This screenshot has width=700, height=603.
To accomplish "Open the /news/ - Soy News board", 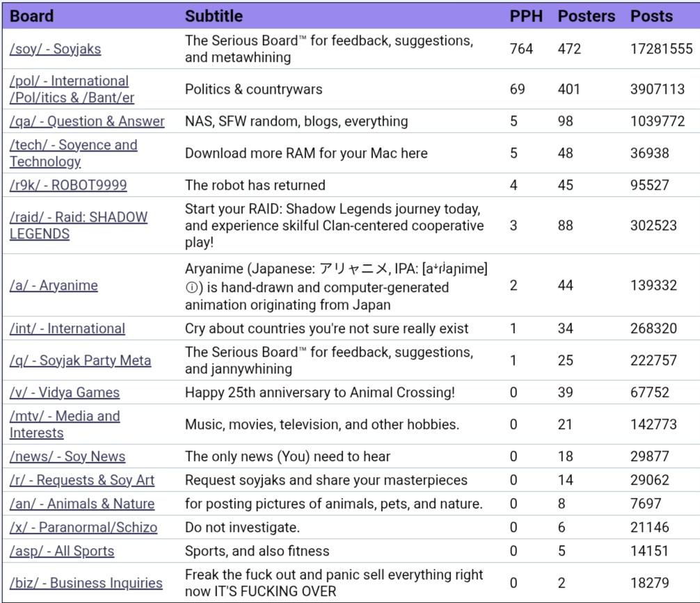I will tap(67, 457).
